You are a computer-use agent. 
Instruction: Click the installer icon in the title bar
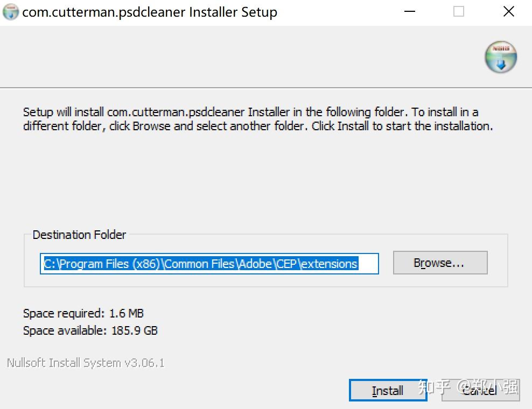[x=11, y=12]
